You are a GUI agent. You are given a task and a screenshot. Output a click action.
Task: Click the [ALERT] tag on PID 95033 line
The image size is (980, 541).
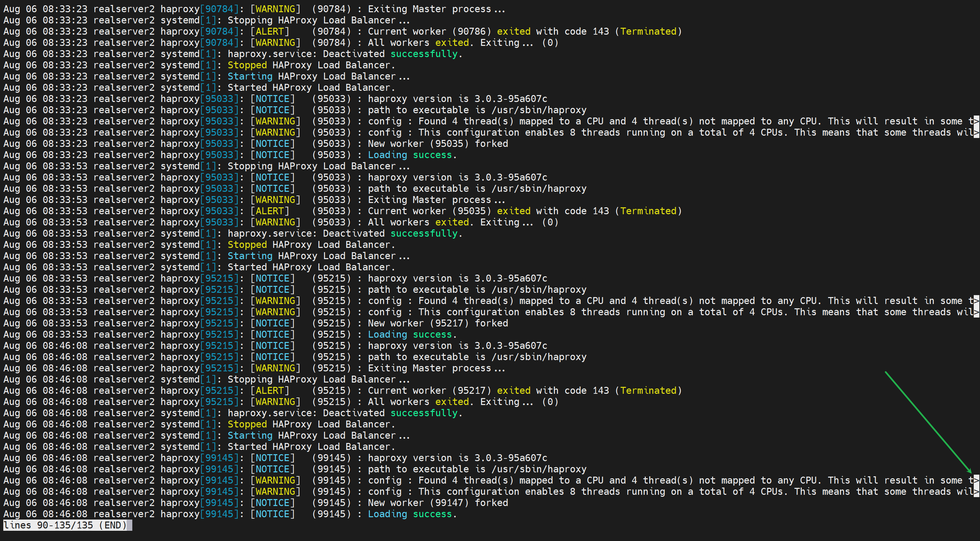(x=270, y=211)
